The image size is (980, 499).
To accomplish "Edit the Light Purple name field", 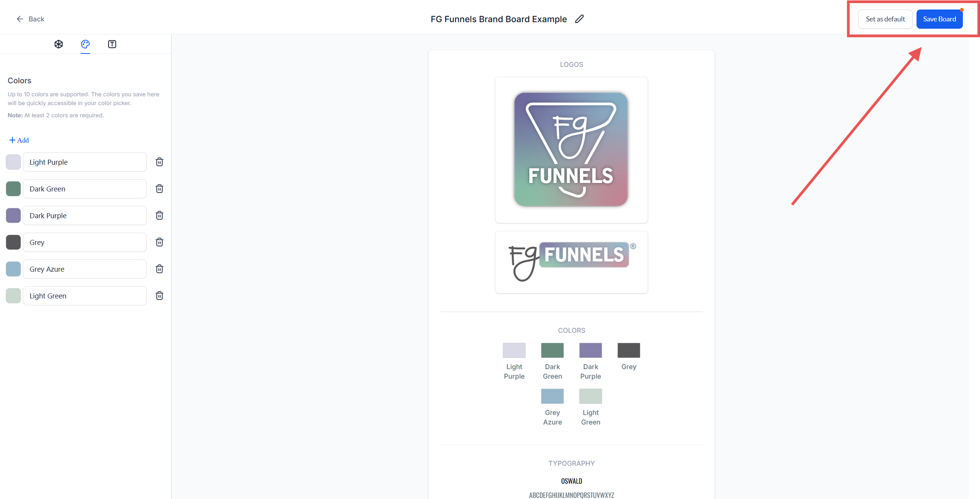I will [85, 162].
